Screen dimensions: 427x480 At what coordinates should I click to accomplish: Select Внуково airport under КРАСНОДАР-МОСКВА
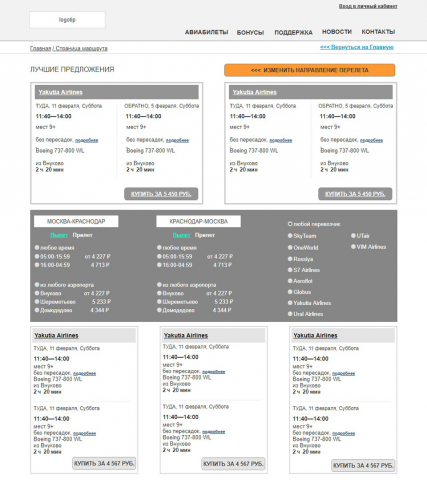coord(170,293)
